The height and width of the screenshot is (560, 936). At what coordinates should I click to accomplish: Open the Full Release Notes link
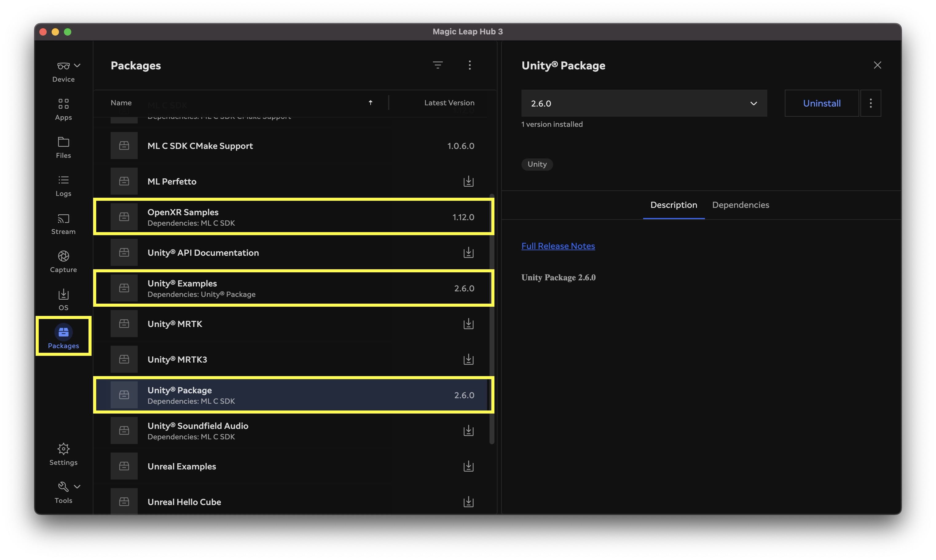(x=558, y=246)
